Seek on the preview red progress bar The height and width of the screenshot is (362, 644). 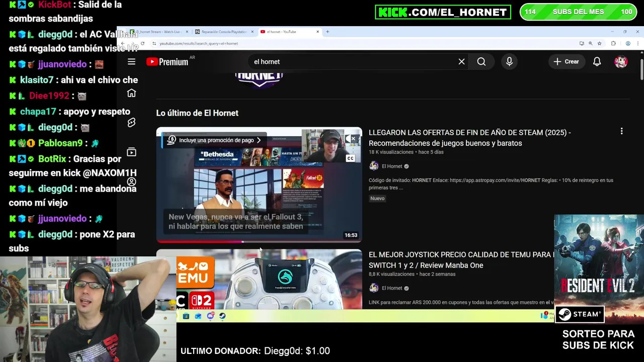(x=259, y=241)
